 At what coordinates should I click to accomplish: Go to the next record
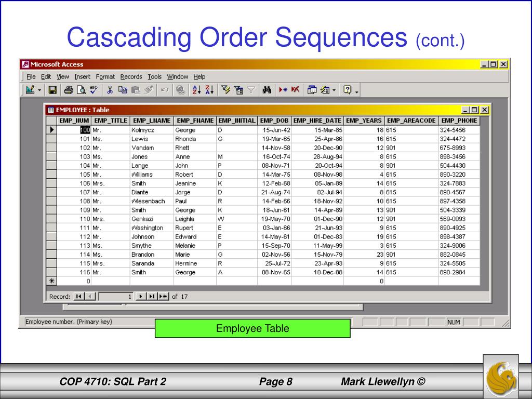(x=140, y=297)
